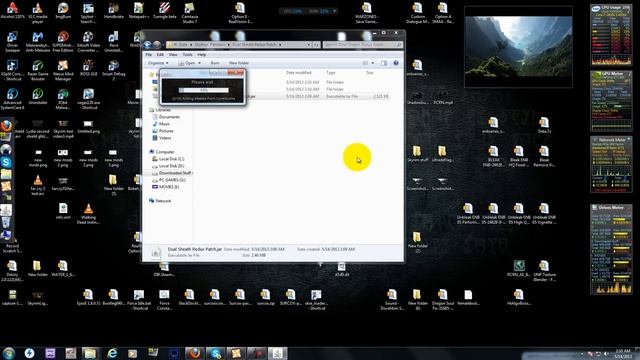Open the Camtasia Studio 7 icon
This screenshot has width=640, height=360.
point(189,12)
